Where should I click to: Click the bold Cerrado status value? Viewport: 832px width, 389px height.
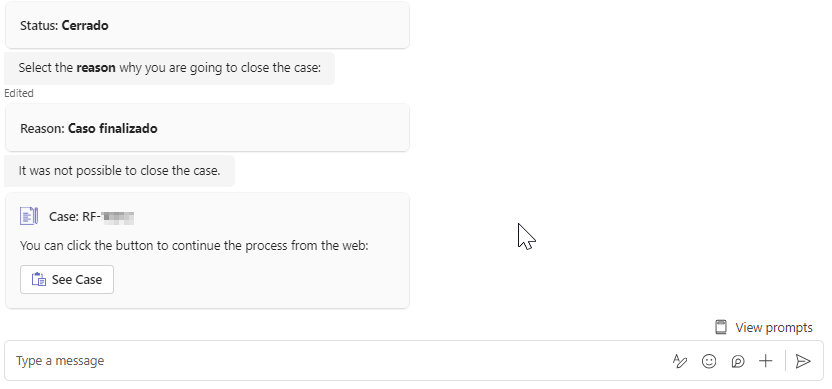(85, 25)
